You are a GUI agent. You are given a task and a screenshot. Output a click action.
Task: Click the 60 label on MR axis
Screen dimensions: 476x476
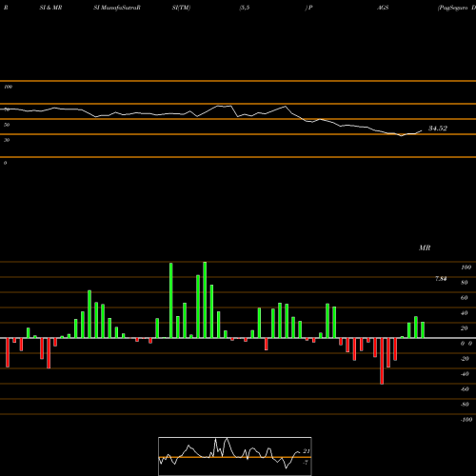point(465,298)
